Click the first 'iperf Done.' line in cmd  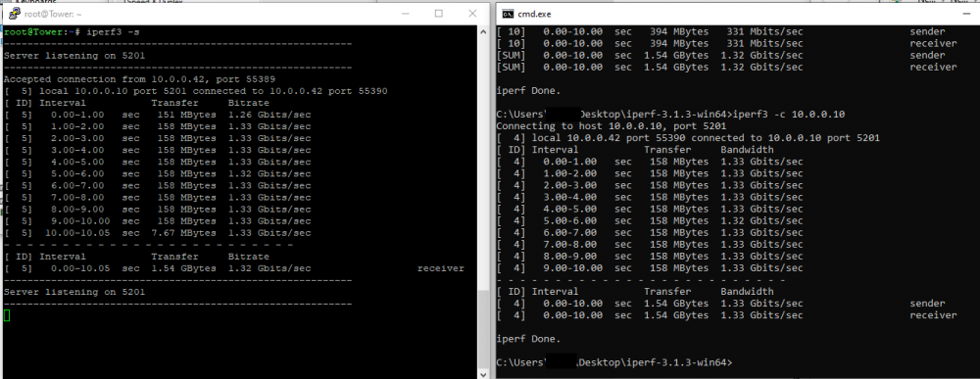[x=528, y=91]
